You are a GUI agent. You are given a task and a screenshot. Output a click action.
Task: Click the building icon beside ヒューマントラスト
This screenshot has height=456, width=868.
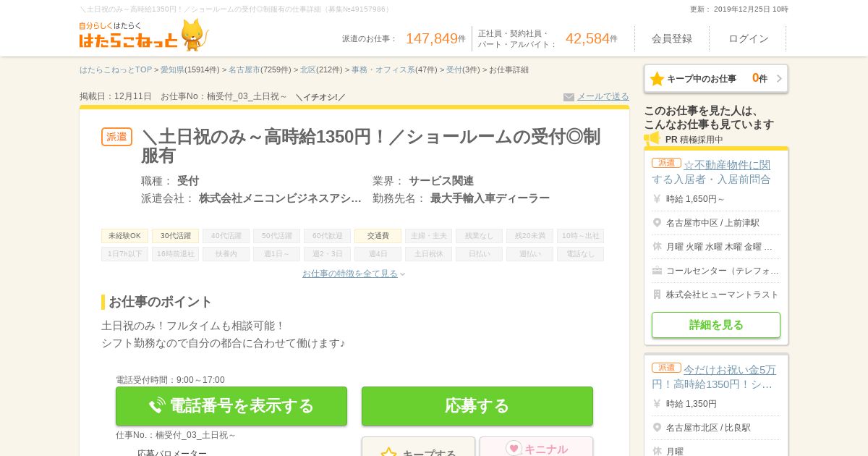click(x=657, y=295)
